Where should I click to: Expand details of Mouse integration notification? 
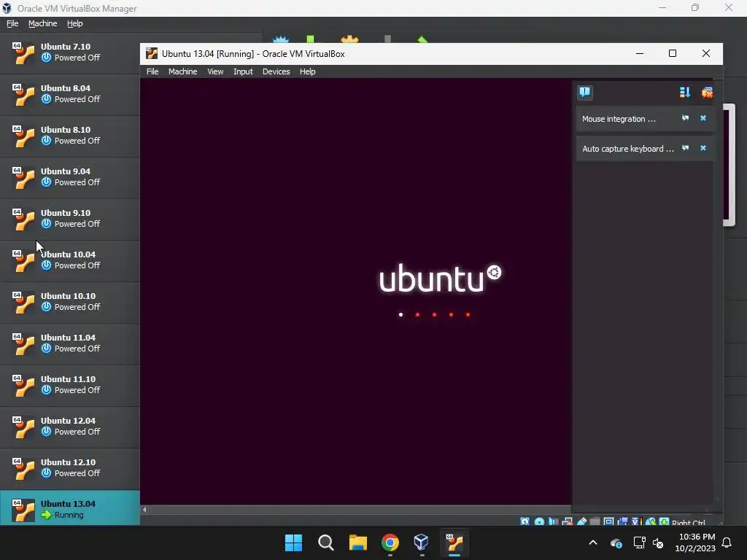point(685,118)
